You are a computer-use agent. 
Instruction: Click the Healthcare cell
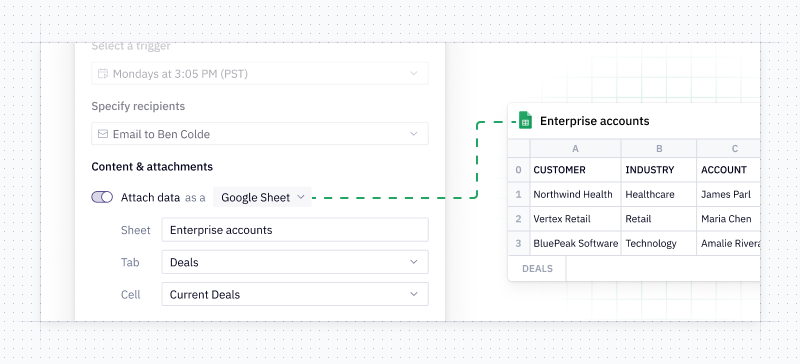point(659,195)
